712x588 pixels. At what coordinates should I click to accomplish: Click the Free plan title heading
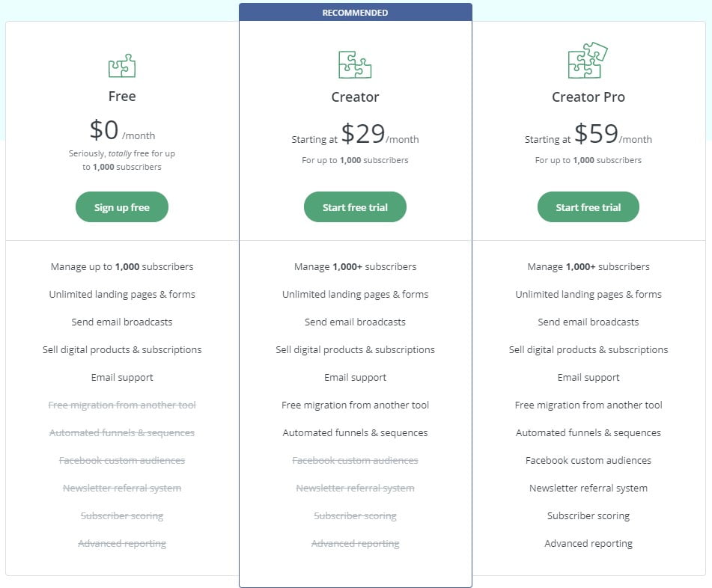[121, 96]
